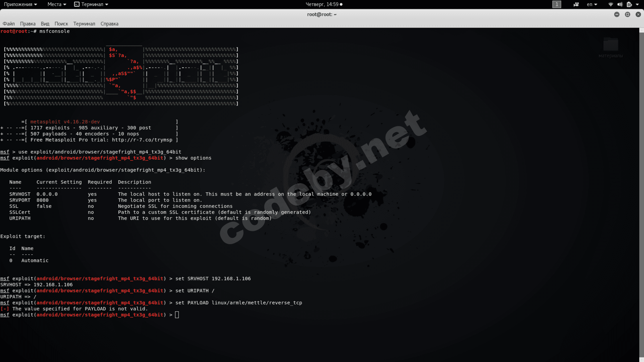644x362 pixels.
Task: Click the terminal cursor at the last prompt
Action: [x=177, y=315]
